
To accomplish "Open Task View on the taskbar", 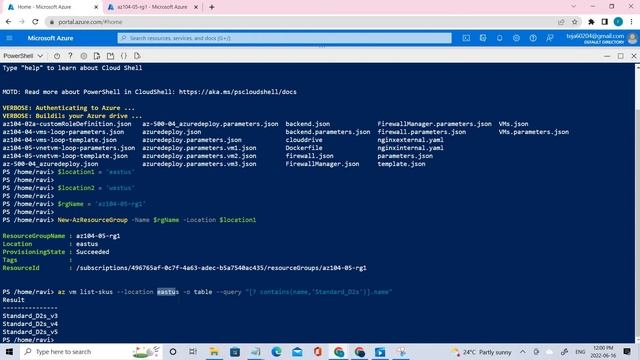I will point(193,352).
